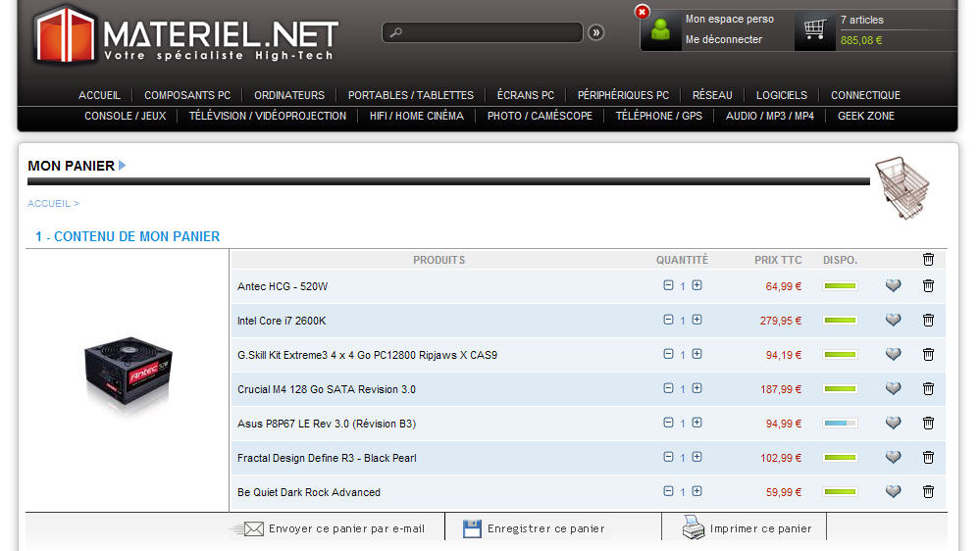
Task: Add Intel Core i7 2600K to wishlist
Action: (893, 321)
